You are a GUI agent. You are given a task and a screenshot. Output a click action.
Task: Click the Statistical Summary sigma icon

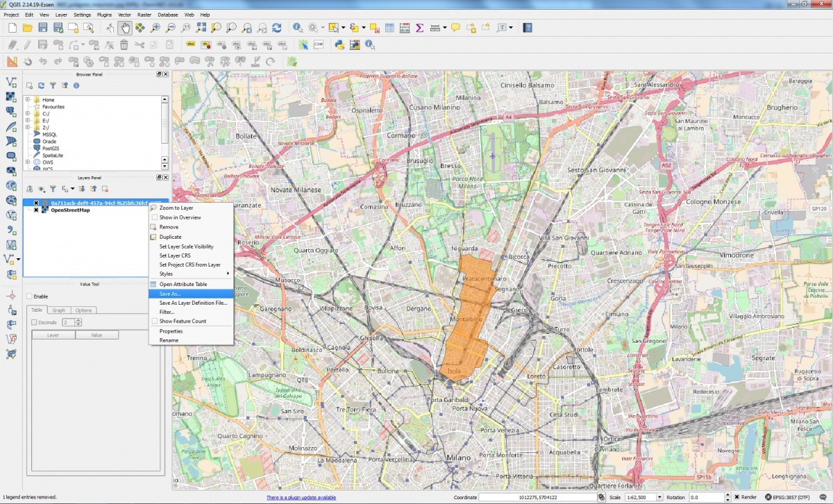tap(419, 28)
